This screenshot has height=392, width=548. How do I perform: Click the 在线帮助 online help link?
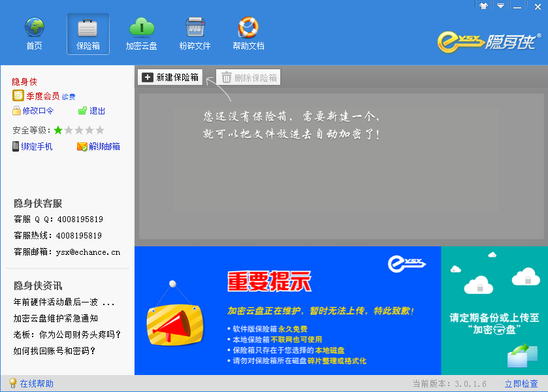pos(37,384)
